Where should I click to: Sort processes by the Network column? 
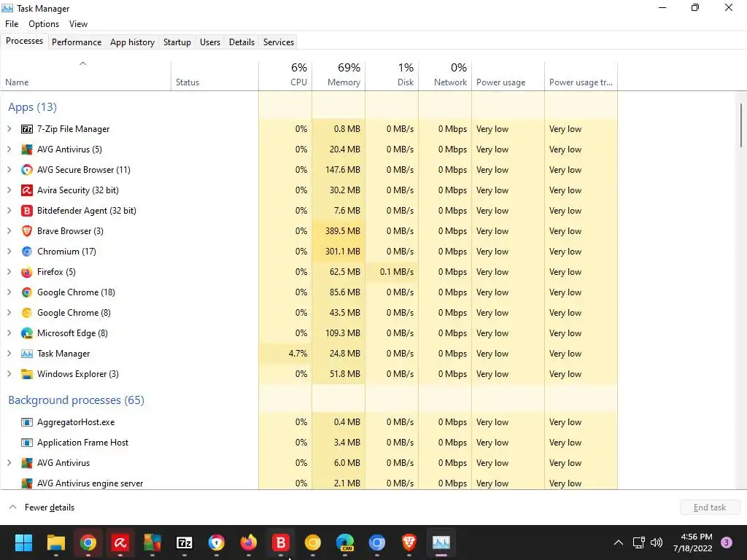tap(446, 75)
